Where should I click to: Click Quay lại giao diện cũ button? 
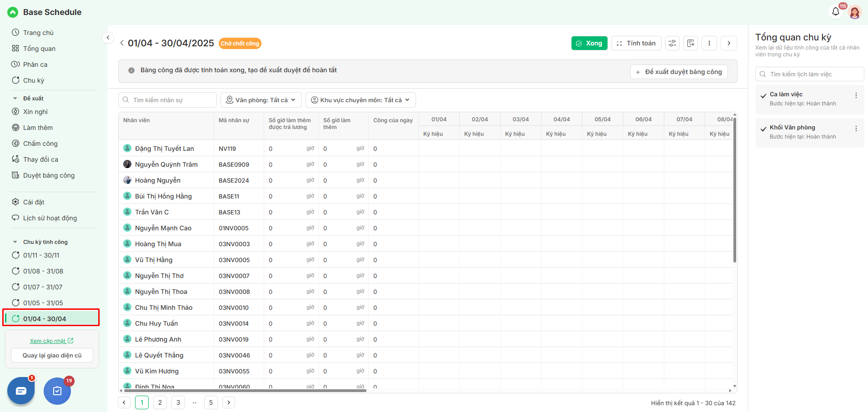(x=52, y=355)
